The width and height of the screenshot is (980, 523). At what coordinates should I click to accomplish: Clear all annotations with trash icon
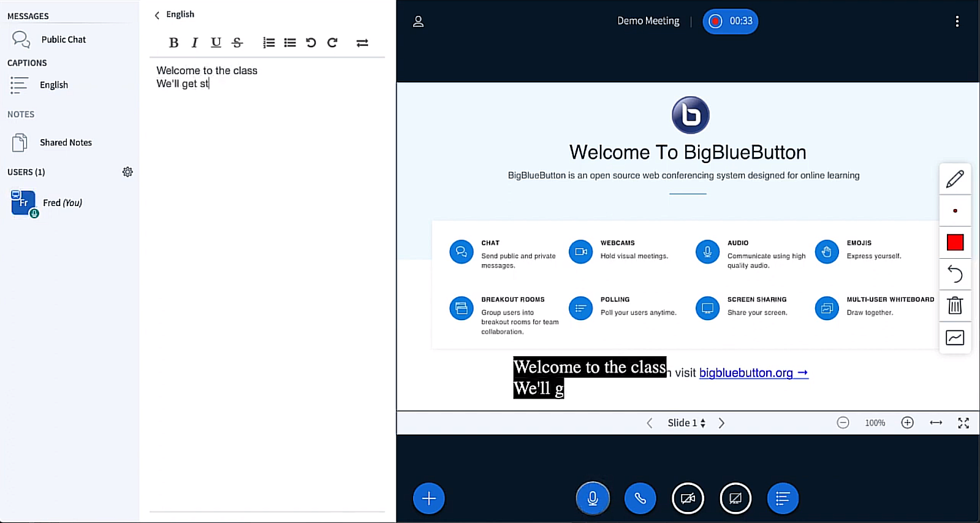click(955, 305)
